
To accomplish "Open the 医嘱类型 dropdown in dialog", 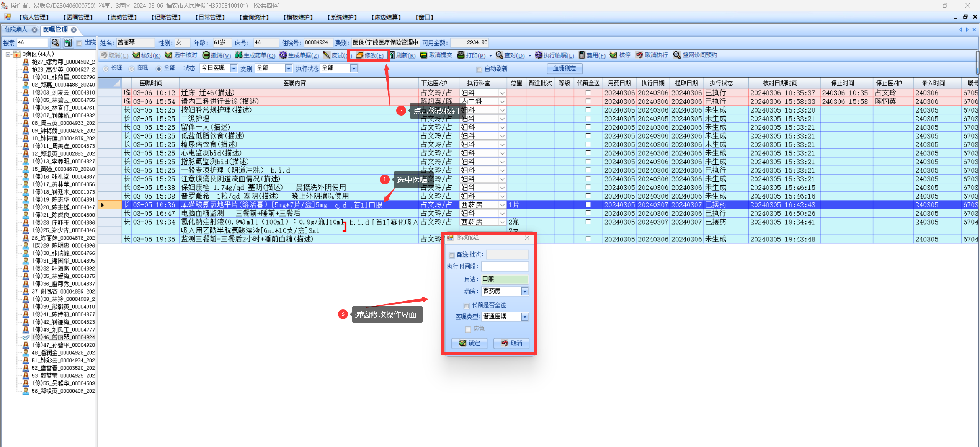I will coord(525,317).
